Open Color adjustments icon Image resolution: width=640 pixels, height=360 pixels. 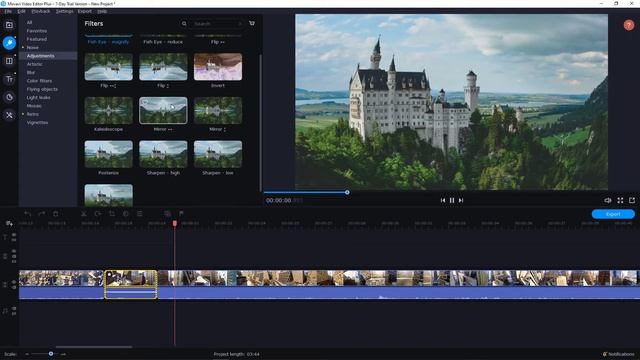pos(126,213)
